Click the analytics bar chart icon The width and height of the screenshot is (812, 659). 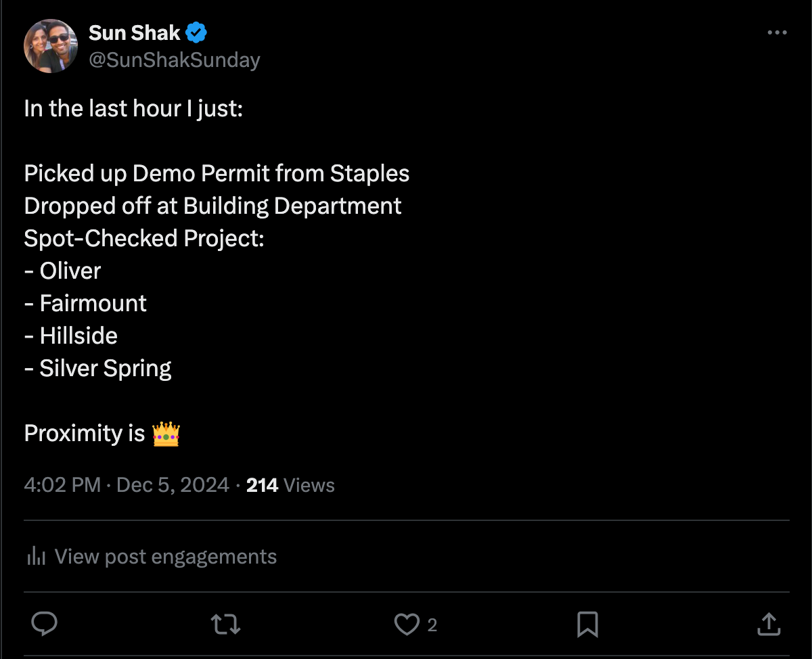36,557
